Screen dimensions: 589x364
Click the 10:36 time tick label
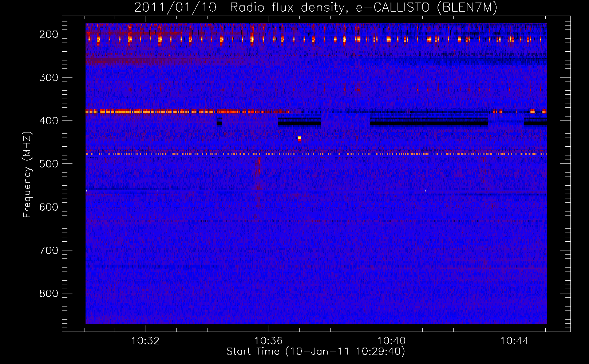269,341
